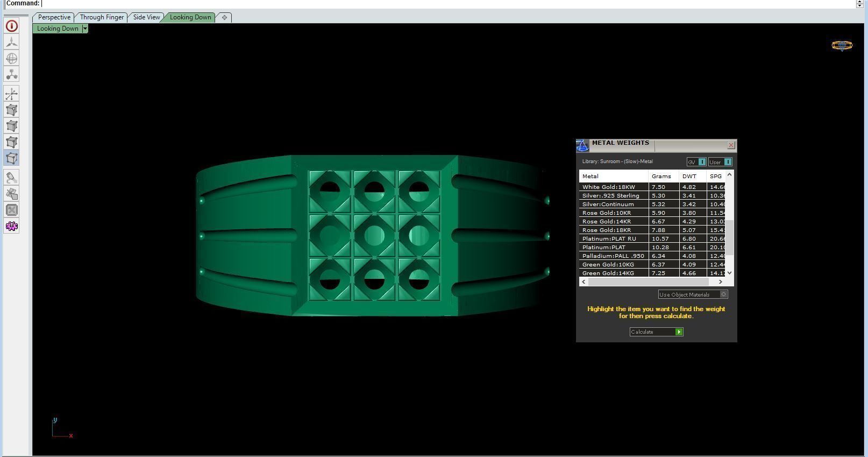Toggle the GV library switch
The height and width of the screenshot is (457, 868).
[696, 162]
